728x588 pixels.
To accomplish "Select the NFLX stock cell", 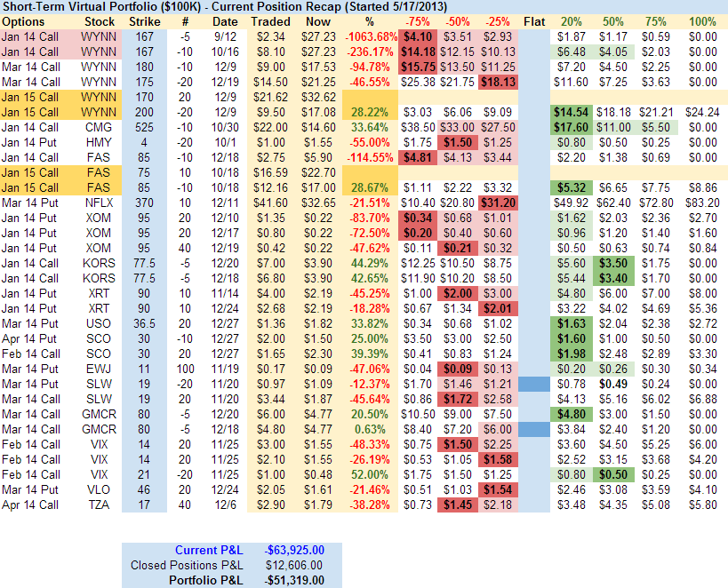I will [x=98, y=203].
